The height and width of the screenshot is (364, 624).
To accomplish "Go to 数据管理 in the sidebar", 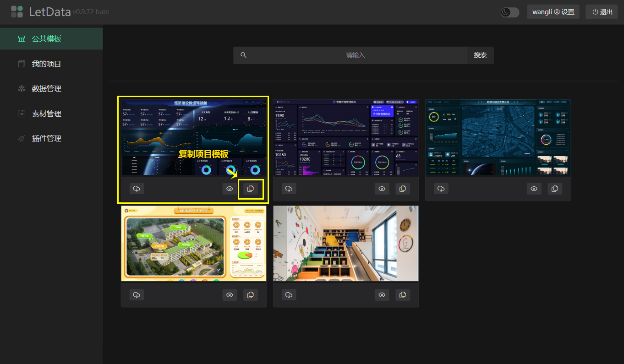I will point(46,88).
